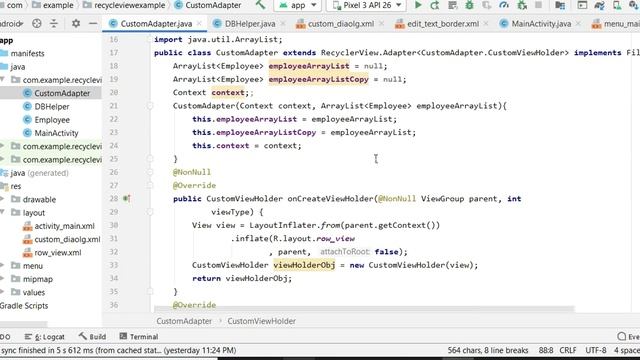Collapse the layout folder
This screenshot has height=360, width=640.
3,213
